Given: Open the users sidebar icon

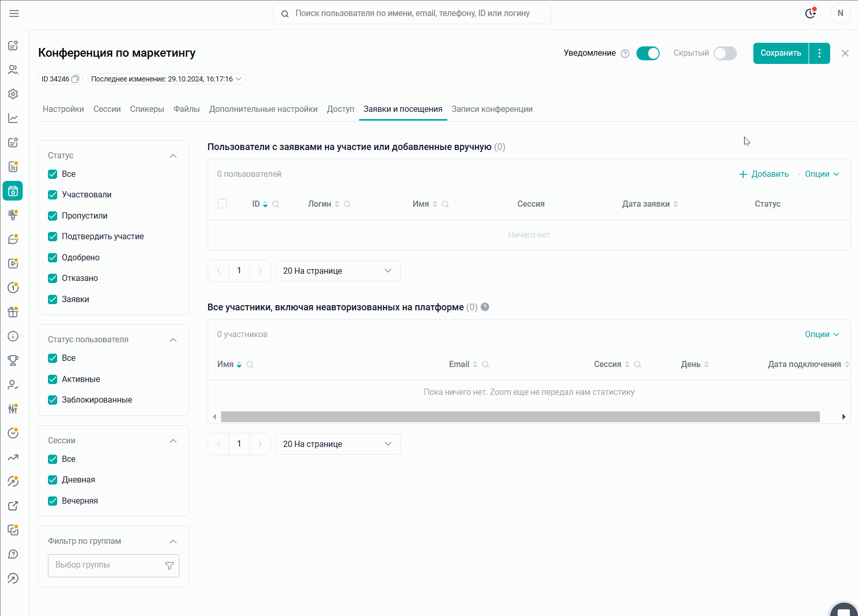Looking at the screenshot, I should pyautogui.click(x=13, y=70).
